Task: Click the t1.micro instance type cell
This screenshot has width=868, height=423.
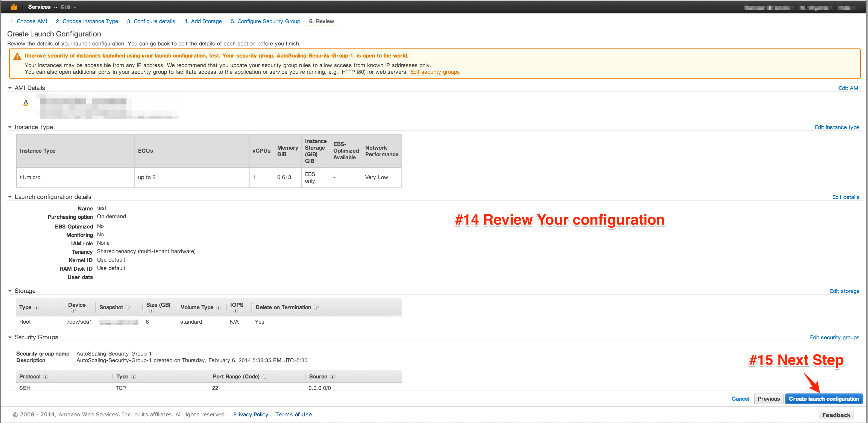Action: coord(75,177)
